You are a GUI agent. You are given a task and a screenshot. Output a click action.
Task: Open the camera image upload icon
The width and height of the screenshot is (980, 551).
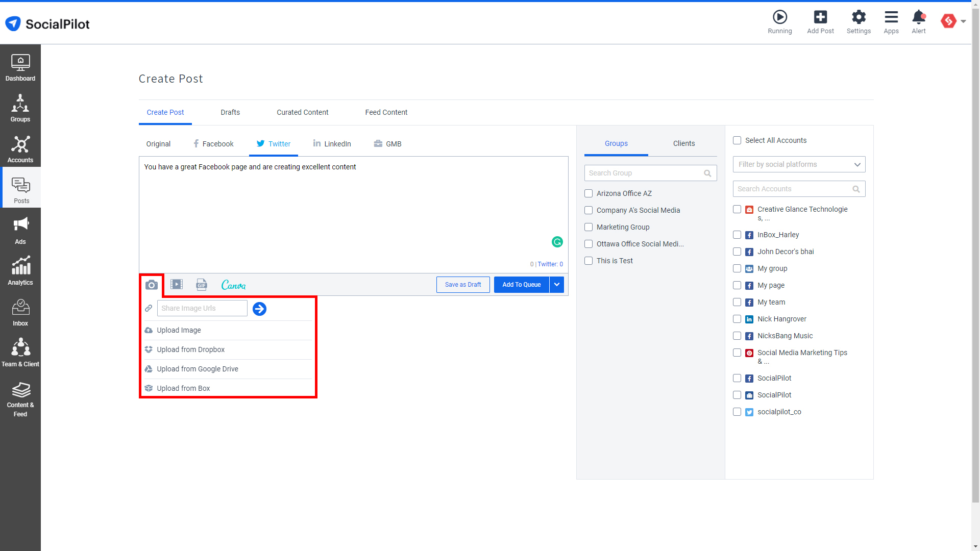coord(151,285)
